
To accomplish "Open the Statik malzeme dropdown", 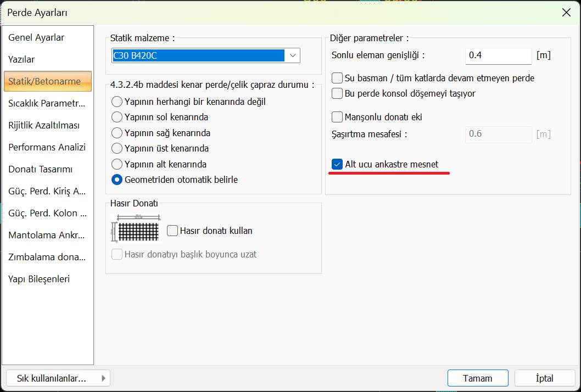I will tap(293, 55).
